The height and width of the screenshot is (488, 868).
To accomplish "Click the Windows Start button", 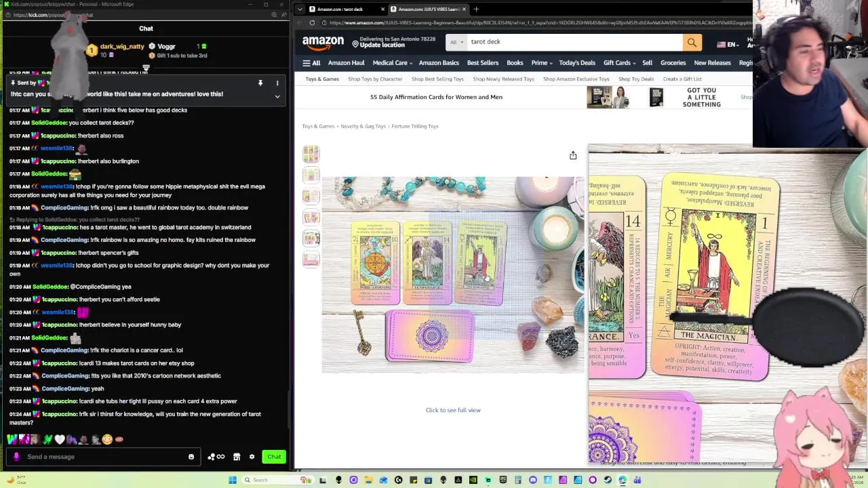I will click(x=232, y=480).
